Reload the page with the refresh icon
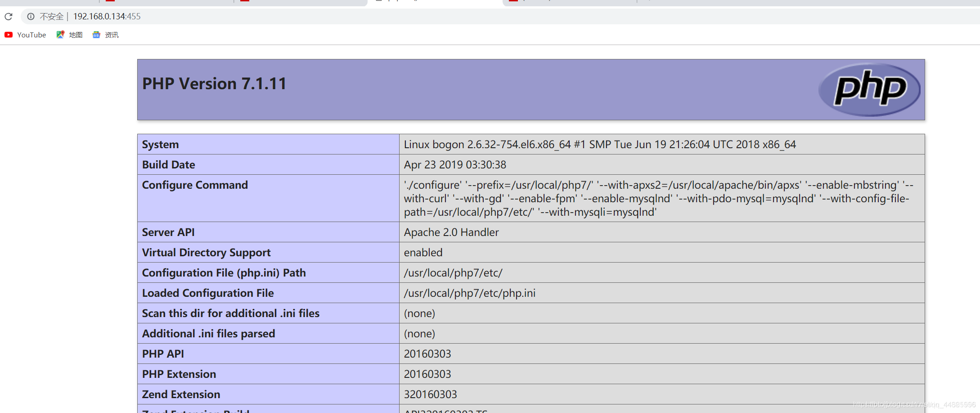Image resolution: width=980 pixels, height=413 pixels. 9,17
